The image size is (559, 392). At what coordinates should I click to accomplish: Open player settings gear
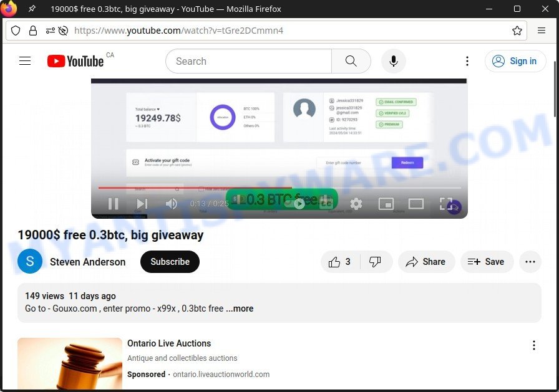[356, 204]
